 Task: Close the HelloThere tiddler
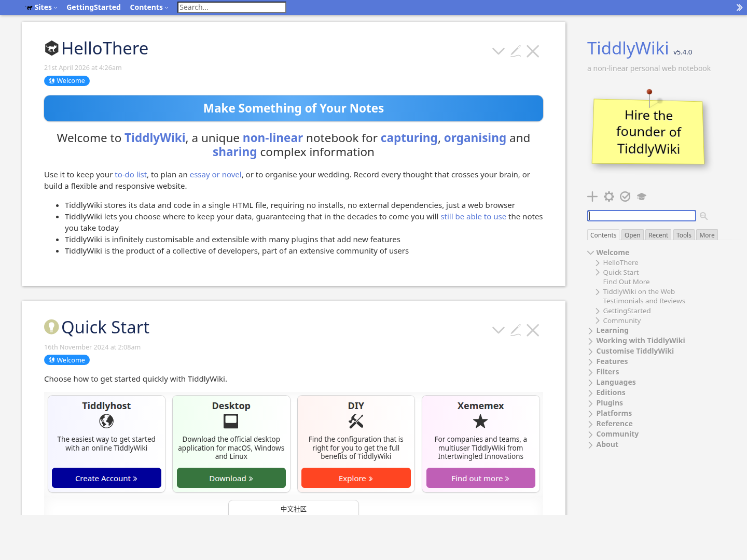pos(533,51)
